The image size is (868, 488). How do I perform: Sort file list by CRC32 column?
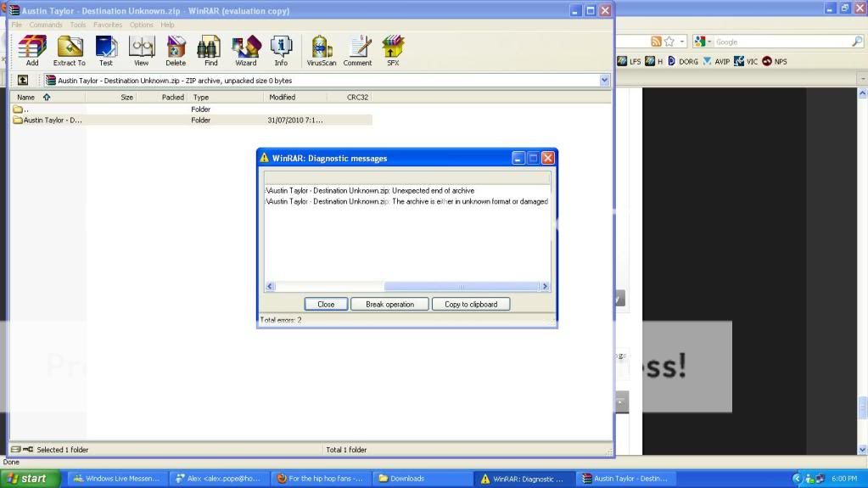pos(350,97)
